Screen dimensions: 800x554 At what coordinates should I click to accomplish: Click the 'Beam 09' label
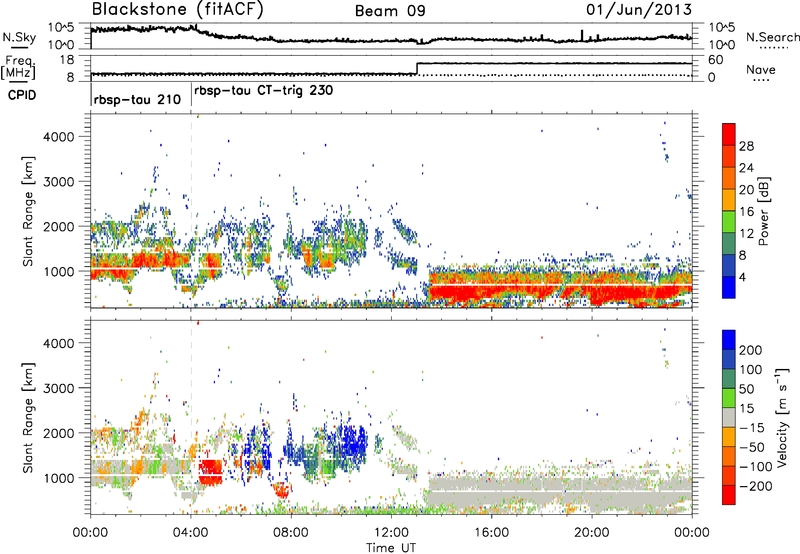(x=390, y=11)
